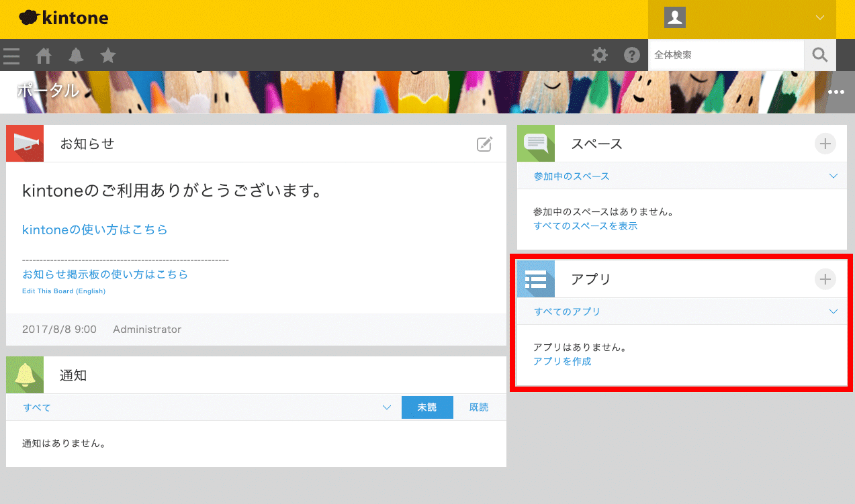
Task: Expand the user account dropdown arrow
Action: click(x=820, y=18)
